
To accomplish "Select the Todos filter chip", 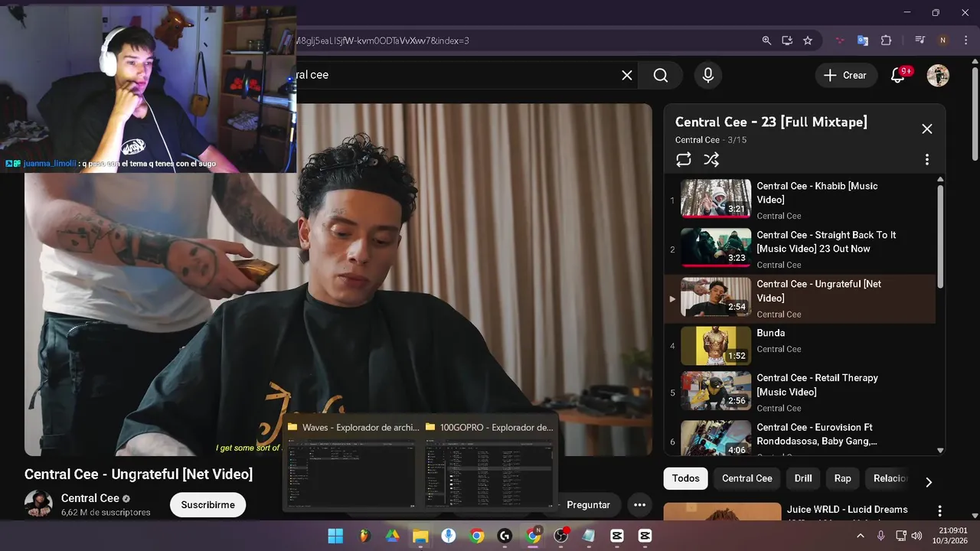I will point(686,478).
